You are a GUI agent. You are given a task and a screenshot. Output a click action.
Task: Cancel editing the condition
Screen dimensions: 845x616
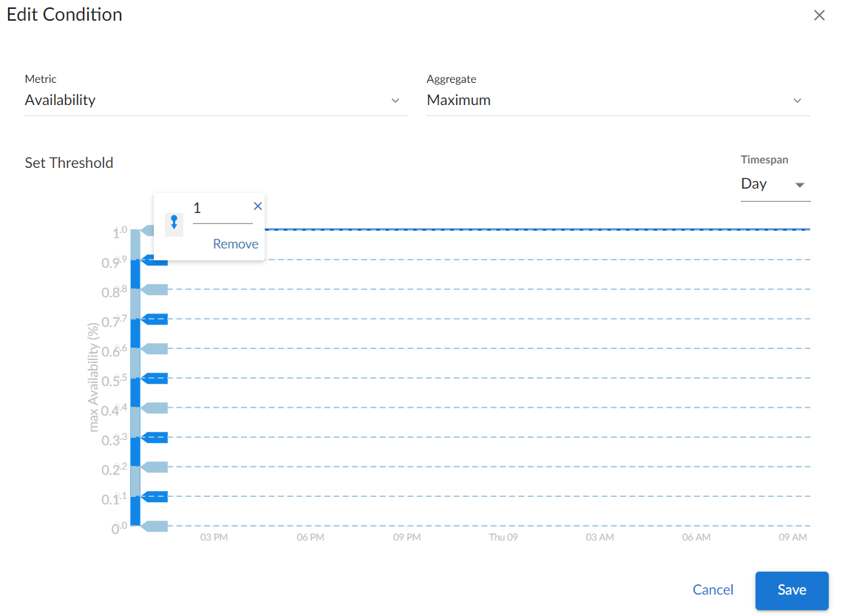pyautogui.click(x=713, y=590)
